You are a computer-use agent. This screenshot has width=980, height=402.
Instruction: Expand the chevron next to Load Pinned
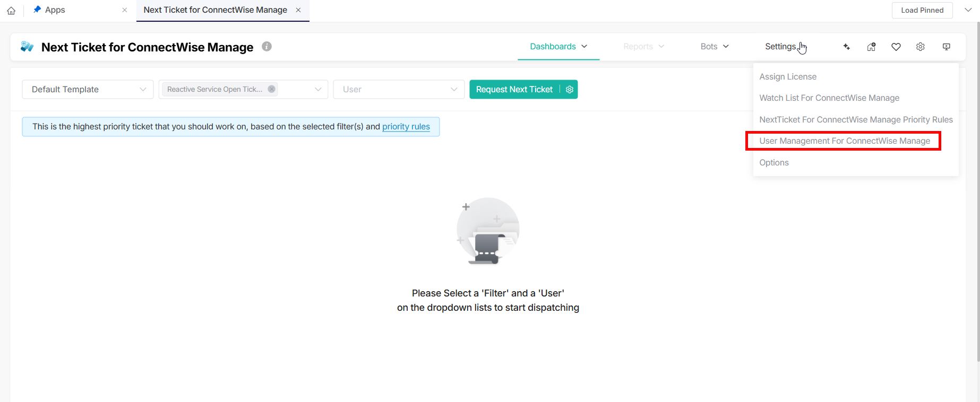[x=968, y=10]
